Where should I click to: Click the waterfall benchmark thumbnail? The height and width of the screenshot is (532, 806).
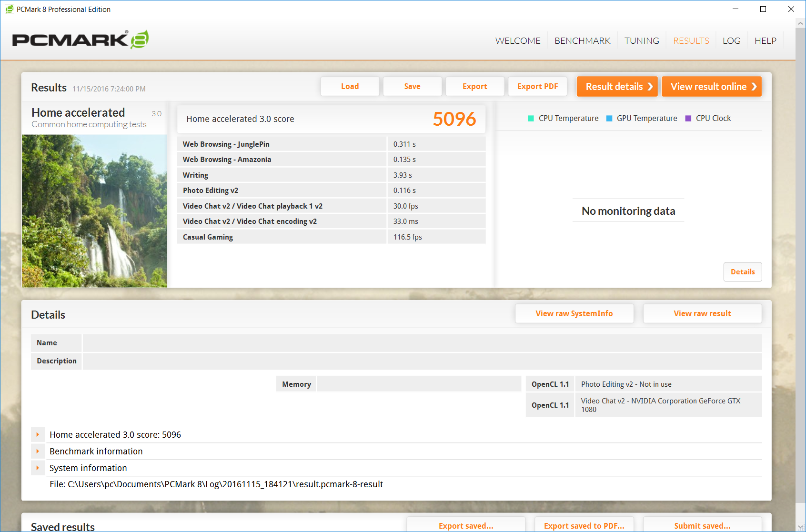[x=94, y=211]
